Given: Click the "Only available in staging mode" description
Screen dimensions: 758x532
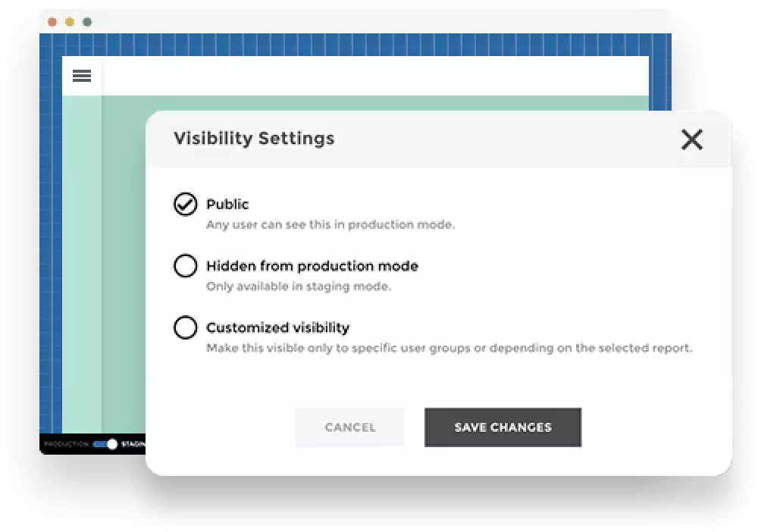Looking at the screenshot, I should (x=299, y=287).
